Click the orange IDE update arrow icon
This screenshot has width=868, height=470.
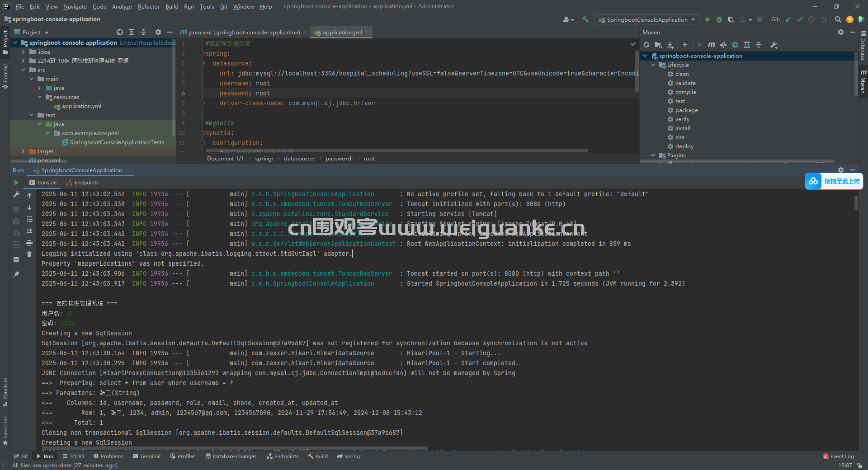[x=850, y=19]
